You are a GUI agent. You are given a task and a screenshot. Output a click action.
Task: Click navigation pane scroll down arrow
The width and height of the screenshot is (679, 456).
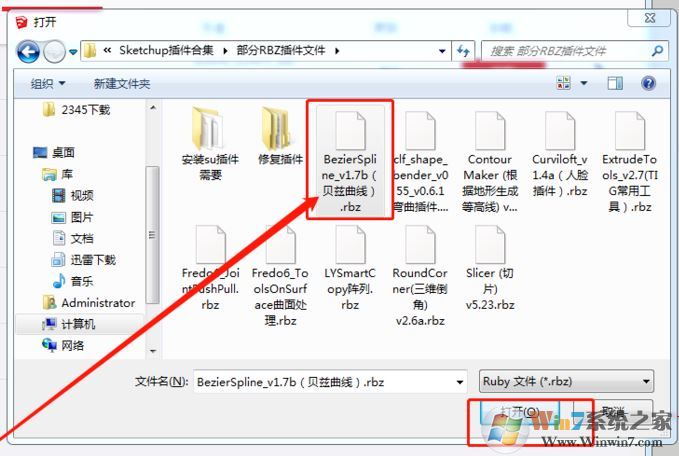click(153, 351)
